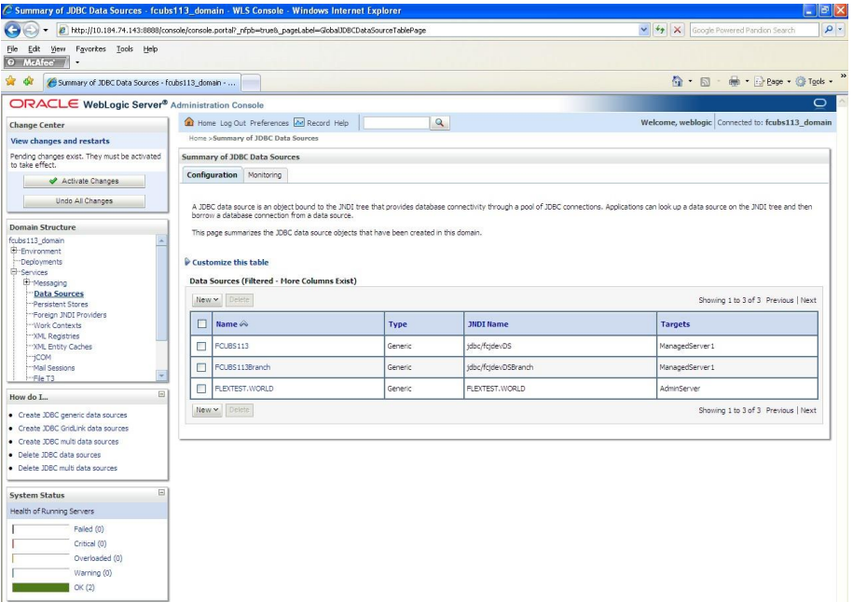Check the FCUBS113 data source checkbox
The image size is (853, 616).
point(201,347)
